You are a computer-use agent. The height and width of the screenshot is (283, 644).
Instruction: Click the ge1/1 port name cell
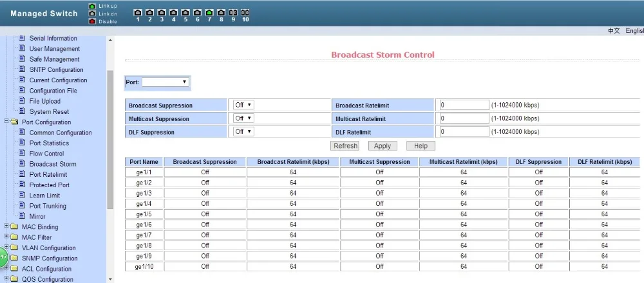coord(144,172)
